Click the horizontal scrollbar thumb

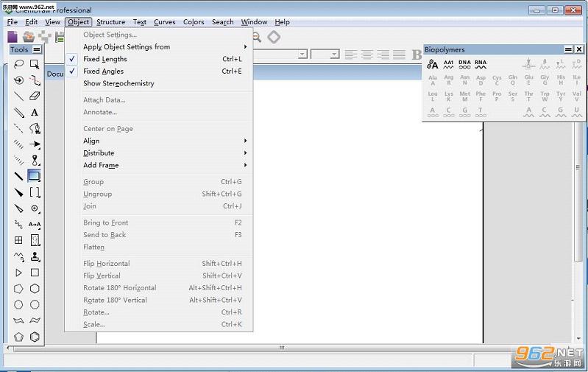pos(282,348)
